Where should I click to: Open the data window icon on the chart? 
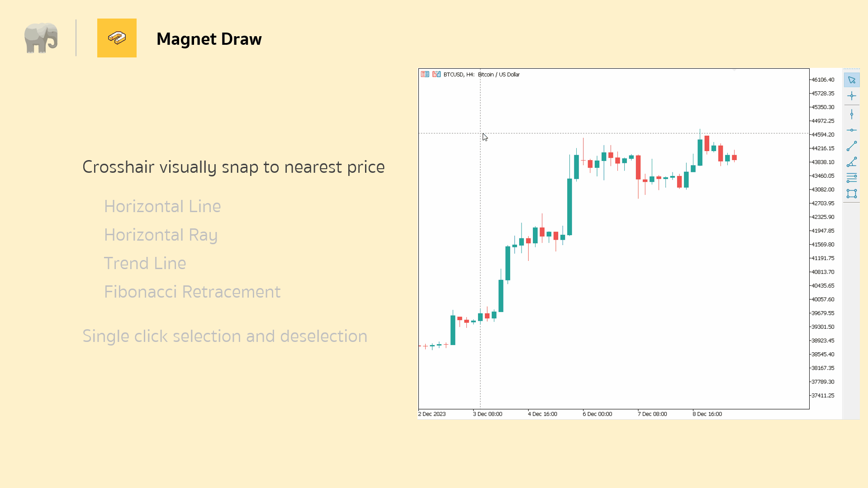tap(425, 74)
